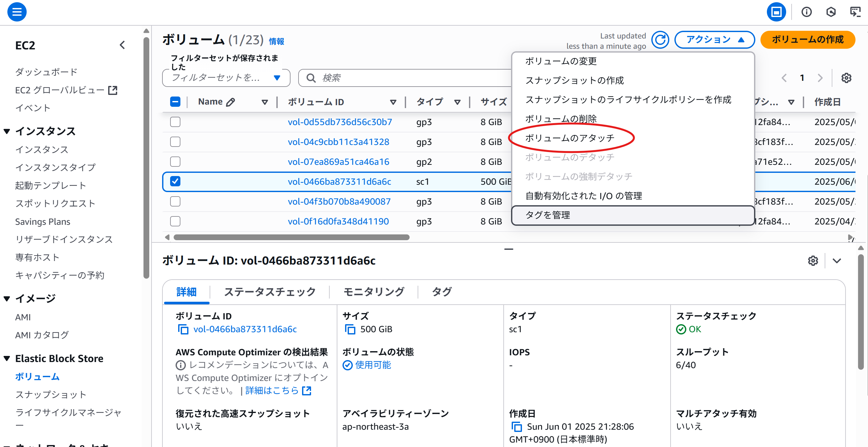Open details panel settings gear
The width and height of the screenshot is (868, 447).
click(x=813, y=261)
